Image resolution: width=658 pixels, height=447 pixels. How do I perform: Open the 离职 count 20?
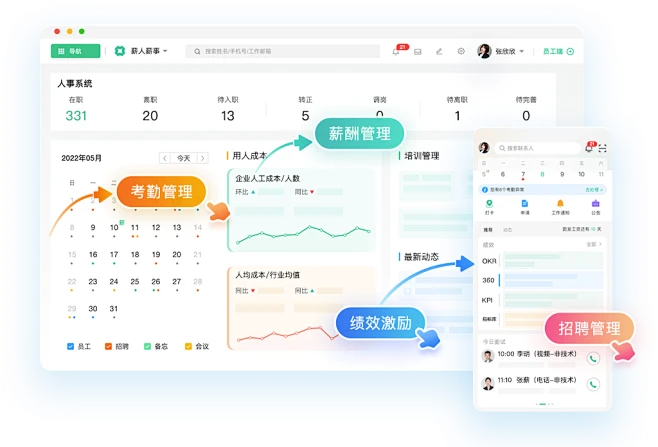tap(150, 115)
